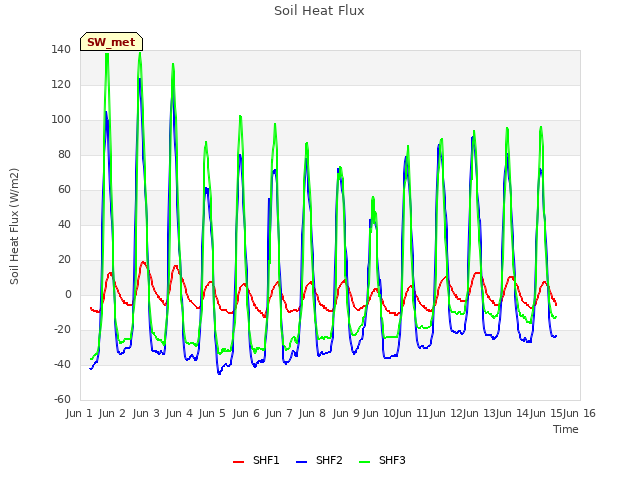Click the Jun 5 x-axis tick label

click(212, 413)
